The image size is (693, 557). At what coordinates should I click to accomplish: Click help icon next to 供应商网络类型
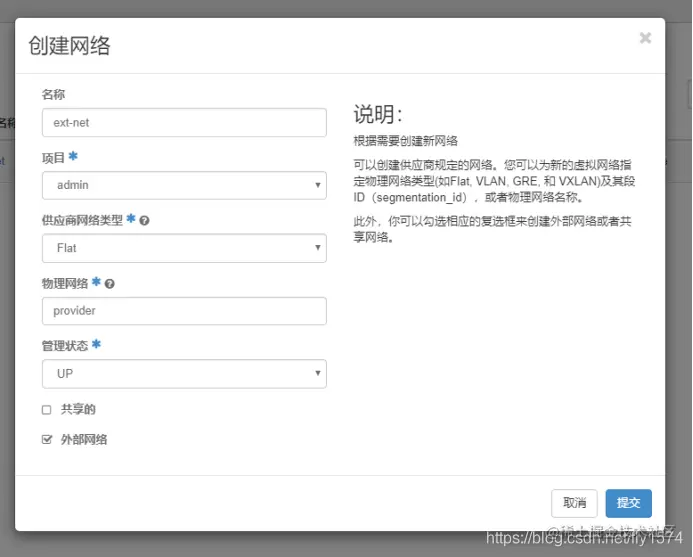144,220
